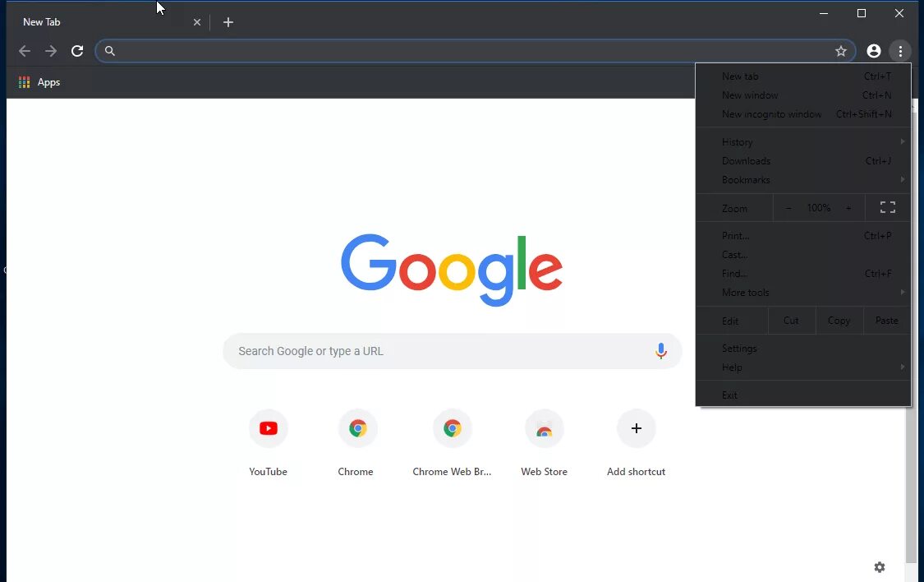924x582 pixels.
Task: Expand the Bookmarks submenu
Action: [803, 180]
